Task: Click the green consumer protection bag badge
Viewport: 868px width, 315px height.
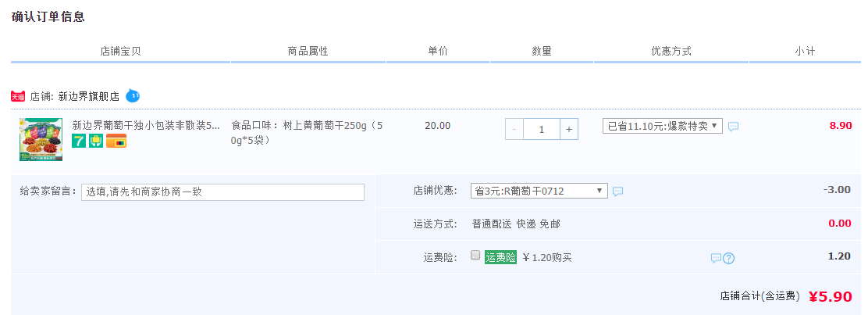Action: (97, 141)
